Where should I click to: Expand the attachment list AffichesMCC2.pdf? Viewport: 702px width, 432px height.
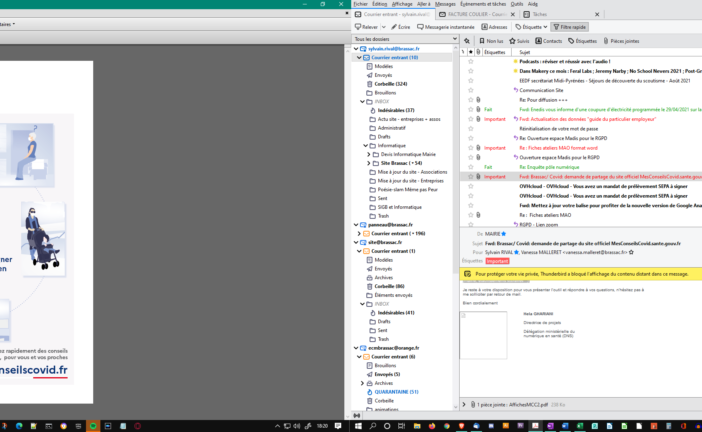click(465, 404)
